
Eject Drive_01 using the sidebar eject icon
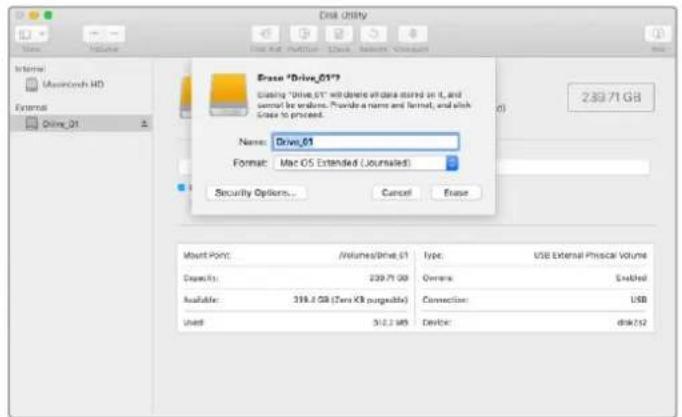point(144,124)
